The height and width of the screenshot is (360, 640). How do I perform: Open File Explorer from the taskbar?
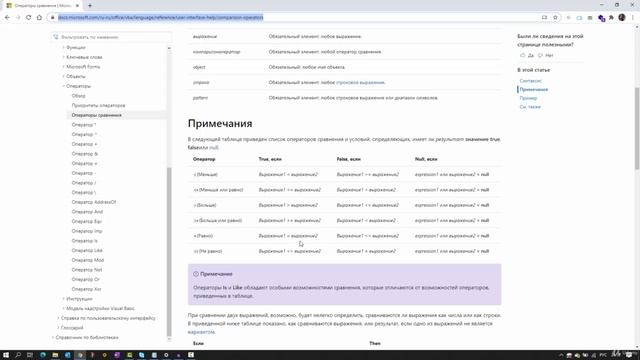[55, 355]
